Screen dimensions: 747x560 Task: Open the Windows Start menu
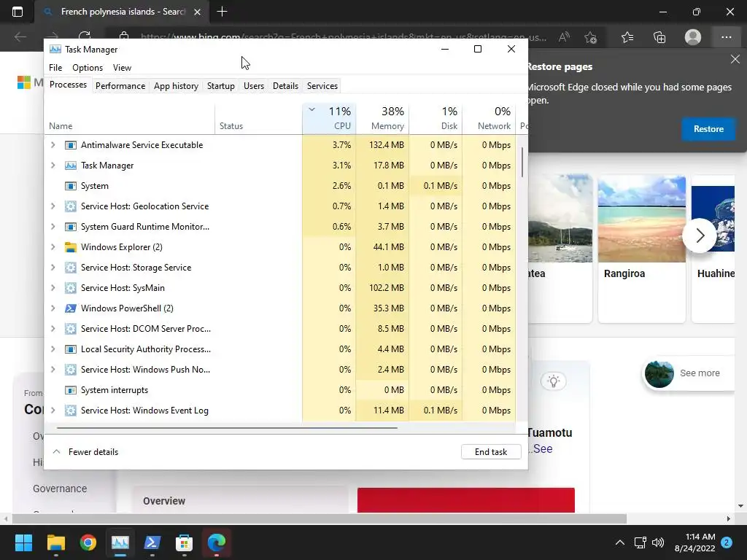[x=23, y=542]
